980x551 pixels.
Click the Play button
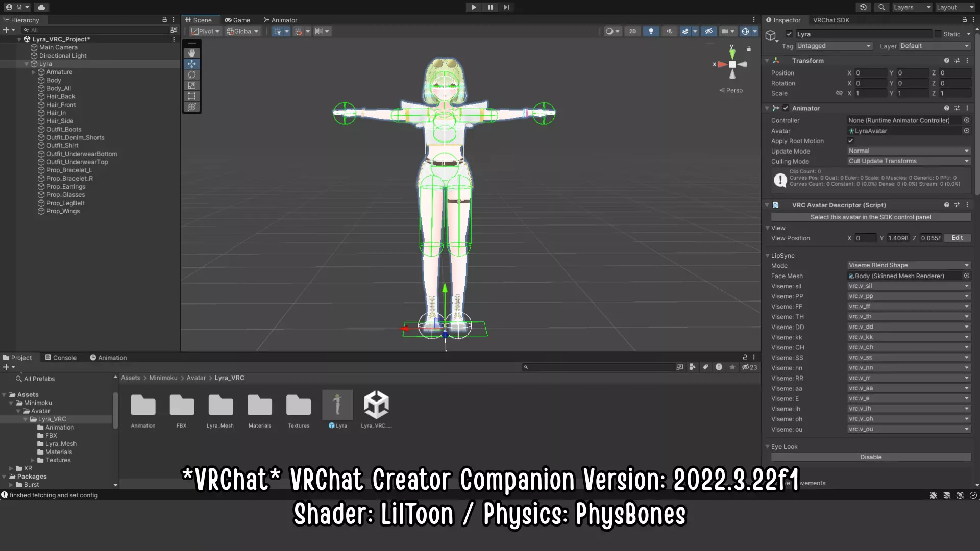tap(474, 7)
